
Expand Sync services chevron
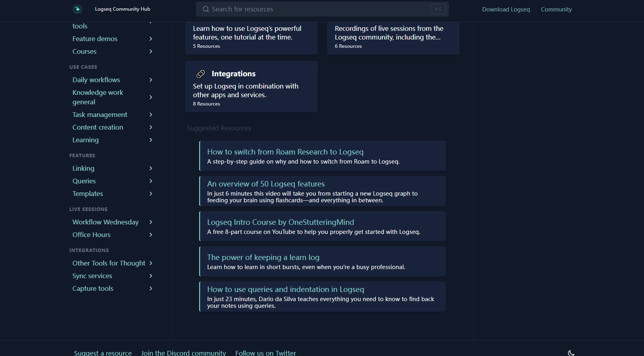[x=151, y=276]
